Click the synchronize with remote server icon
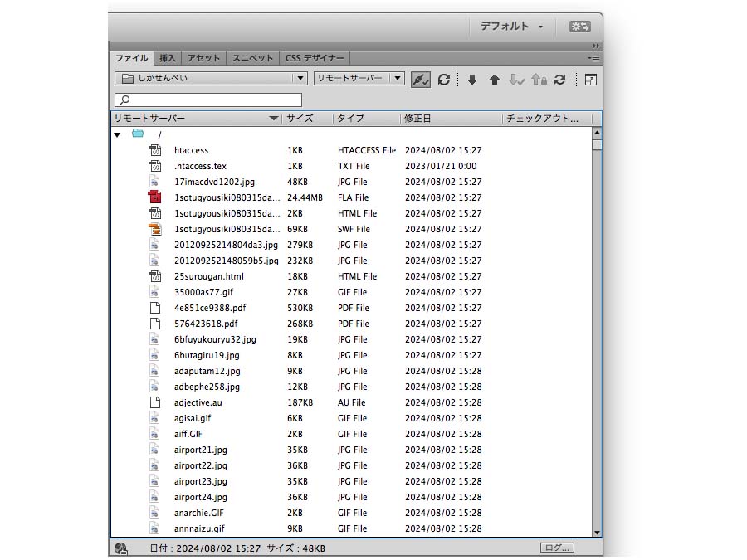747x560 pixels. (x=560, y=80)
